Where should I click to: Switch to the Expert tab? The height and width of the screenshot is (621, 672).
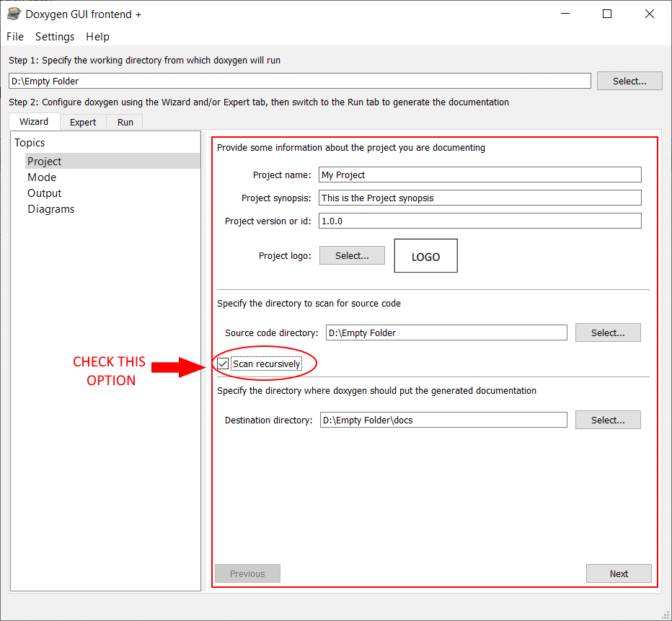[x=83, y=122]
